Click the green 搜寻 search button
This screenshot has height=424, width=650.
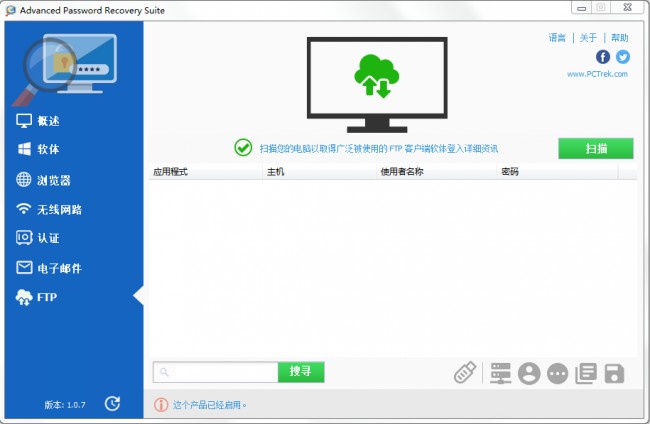(301, 372)
